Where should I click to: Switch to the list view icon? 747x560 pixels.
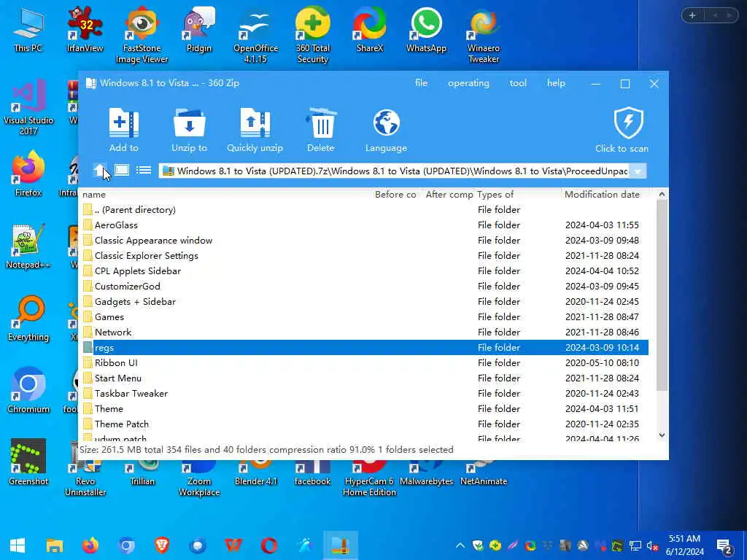(x=144, y=170)
